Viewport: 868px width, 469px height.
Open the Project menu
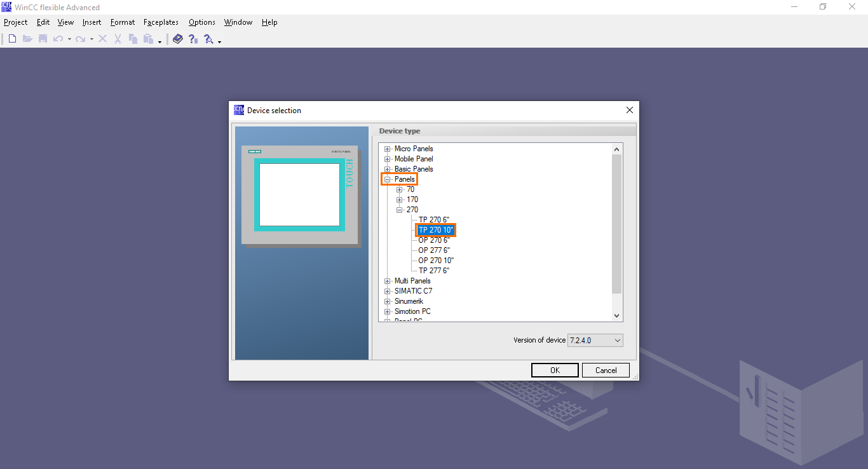[16, 22]
